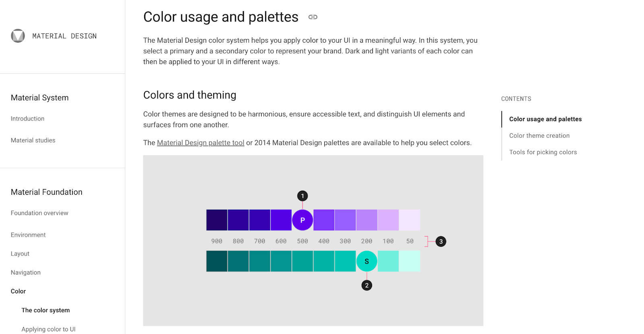Open the Material Design palette tool link

point(200,143)
